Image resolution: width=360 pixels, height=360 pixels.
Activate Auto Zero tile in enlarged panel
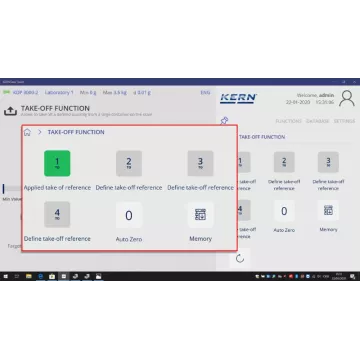click(129, 215)
